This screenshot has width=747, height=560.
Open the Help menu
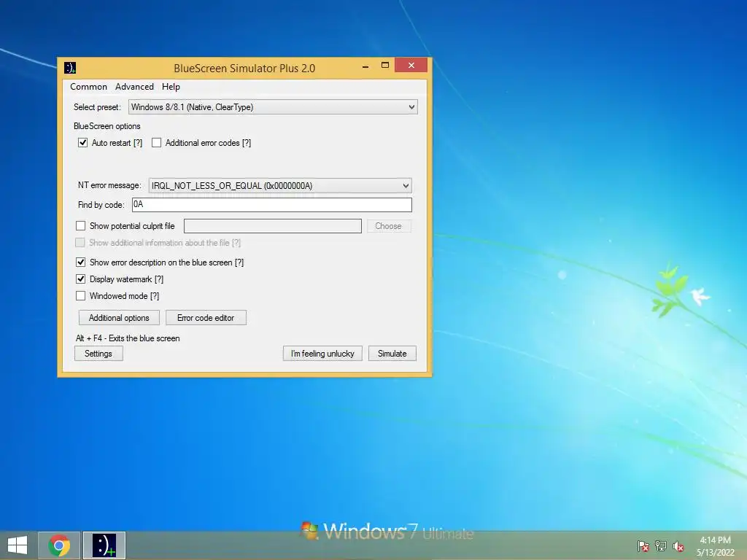coord(171,87)
